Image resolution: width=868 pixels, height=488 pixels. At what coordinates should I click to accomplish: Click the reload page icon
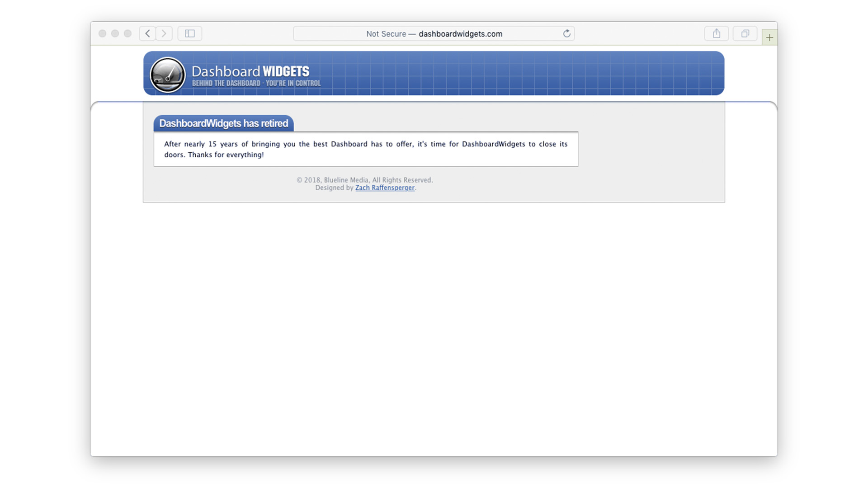[x=566, y=33]
